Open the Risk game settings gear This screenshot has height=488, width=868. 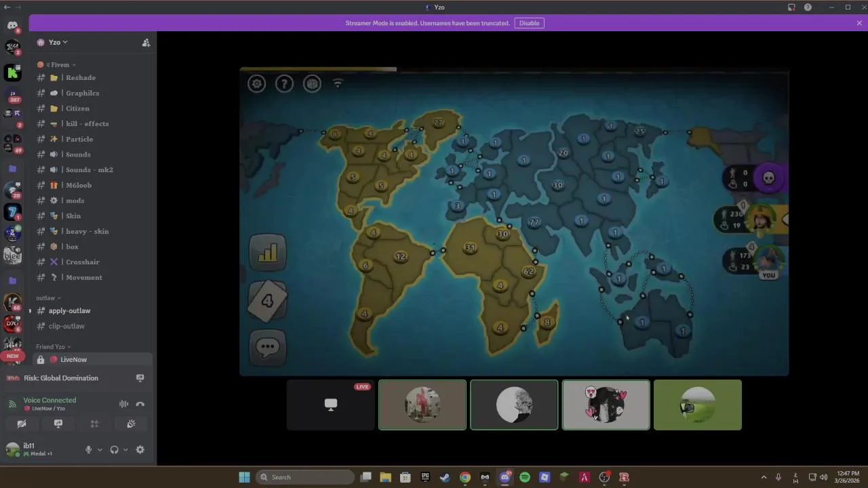pos(256,83)
